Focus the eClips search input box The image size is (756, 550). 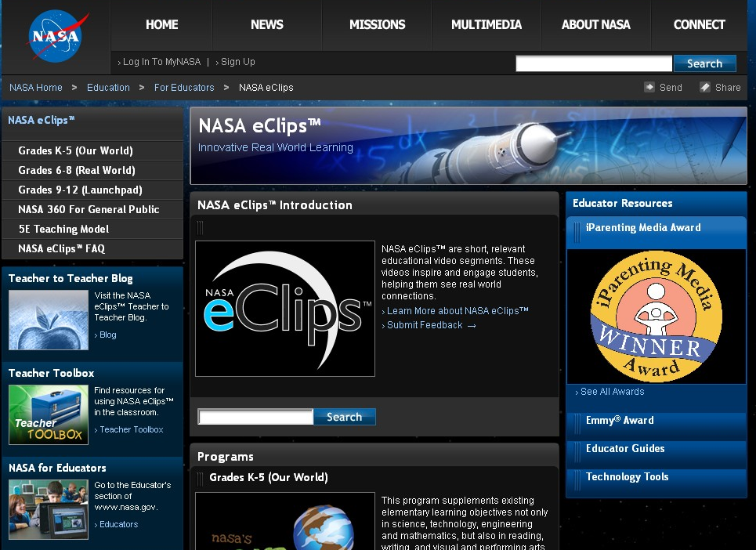[x=255, y=417]
